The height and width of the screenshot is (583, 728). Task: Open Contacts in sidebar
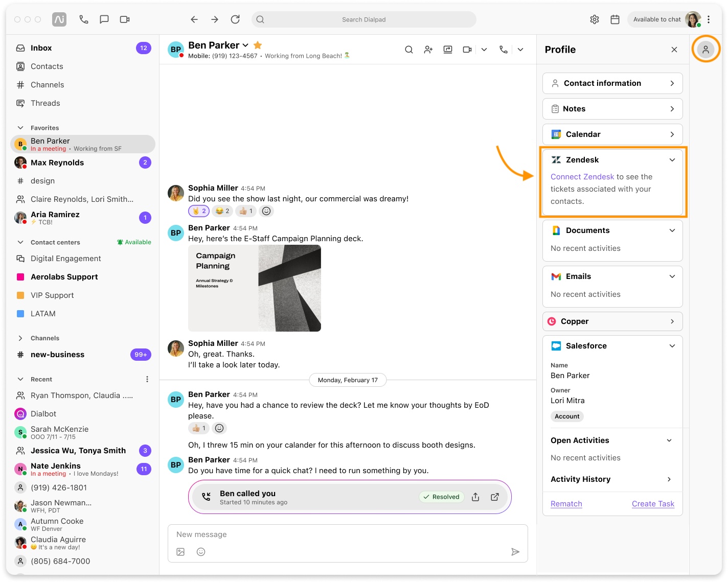83,66
